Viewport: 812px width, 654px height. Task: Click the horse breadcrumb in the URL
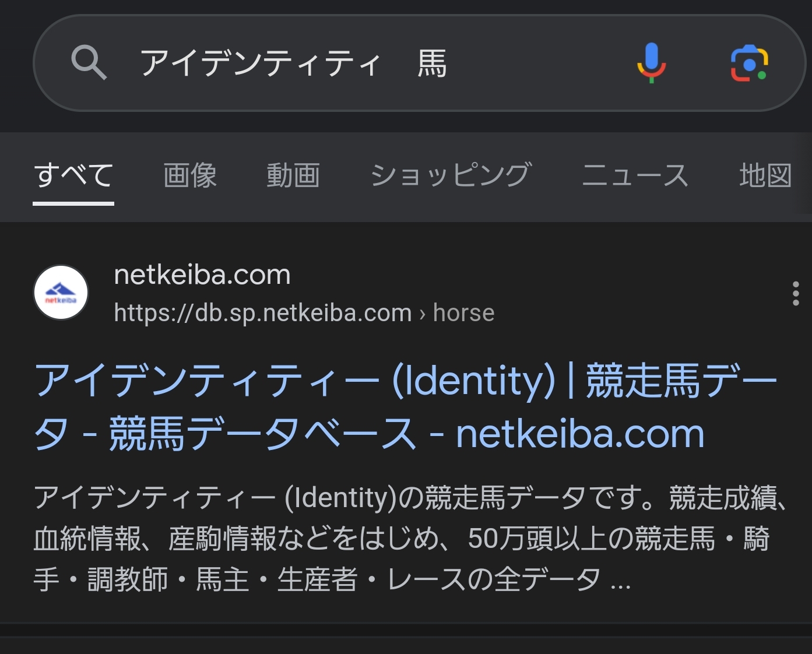463,313
